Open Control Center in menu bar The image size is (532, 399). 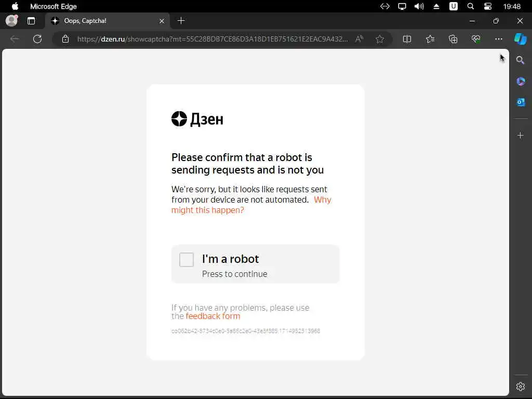(x=487, y=6)
